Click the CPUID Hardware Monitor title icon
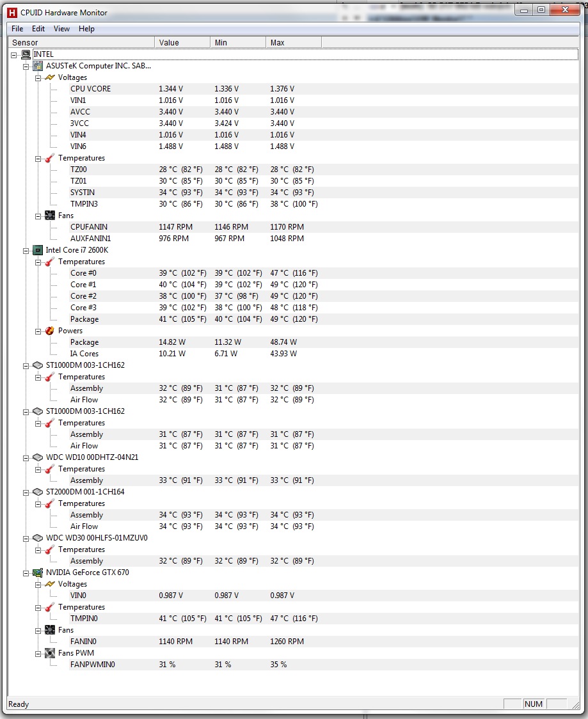588x719 pixels. coord(12,13)
